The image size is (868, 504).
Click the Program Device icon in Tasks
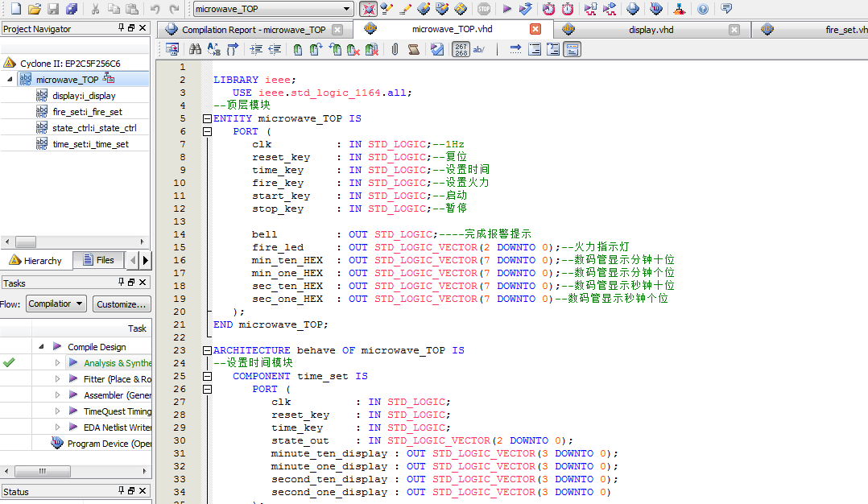pyautogui.click(x=57, y=444)
